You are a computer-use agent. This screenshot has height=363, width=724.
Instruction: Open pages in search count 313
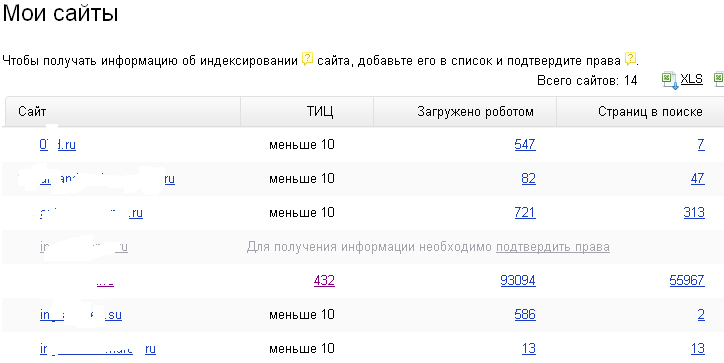[x=694, y=213]
